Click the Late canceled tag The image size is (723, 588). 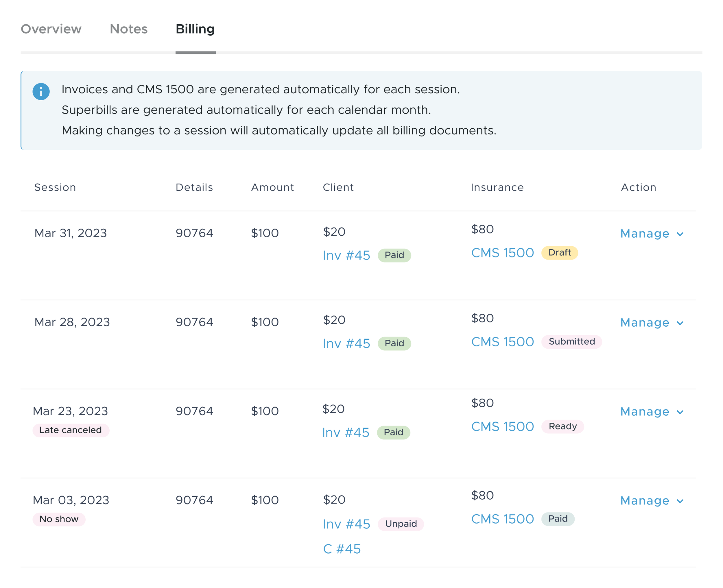[71, 430]
